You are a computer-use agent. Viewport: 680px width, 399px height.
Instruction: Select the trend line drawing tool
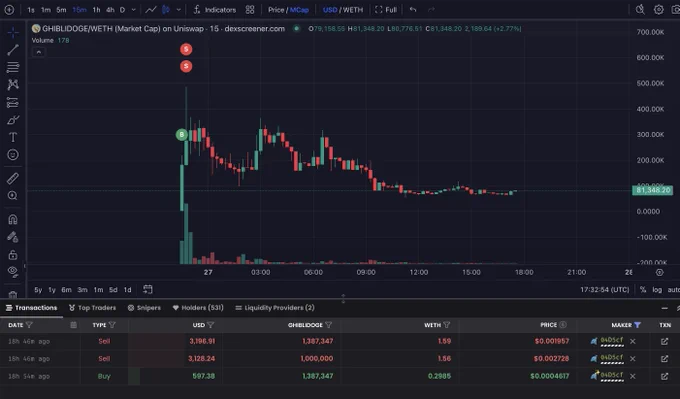click(13, 49)
